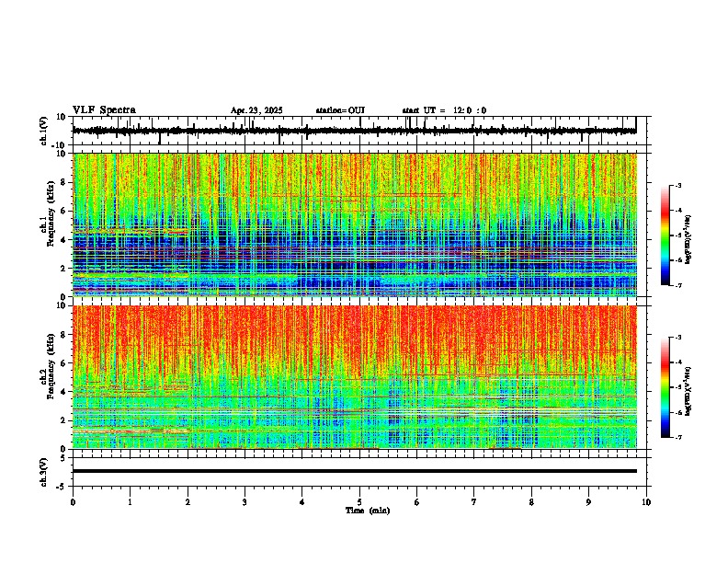This screenshot has height=563, width=728.
Task: Click time axis tick label "4"
Action: pyautogui.click(x=301, y=502)
